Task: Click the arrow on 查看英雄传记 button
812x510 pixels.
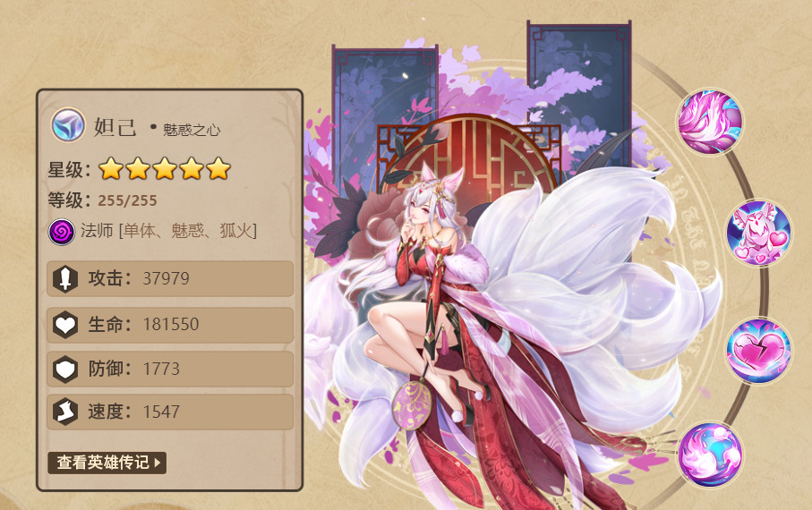Action: click(x=158, y=463)
